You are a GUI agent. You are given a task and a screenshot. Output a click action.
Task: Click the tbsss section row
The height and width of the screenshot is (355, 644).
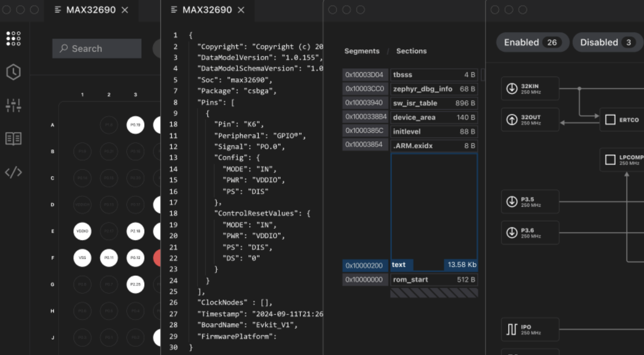pos(434,75)
